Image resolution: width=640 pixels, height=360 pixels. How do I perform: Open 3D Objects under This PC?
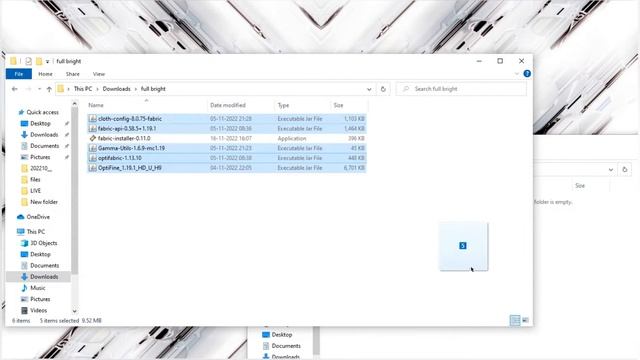pos(44,243)
